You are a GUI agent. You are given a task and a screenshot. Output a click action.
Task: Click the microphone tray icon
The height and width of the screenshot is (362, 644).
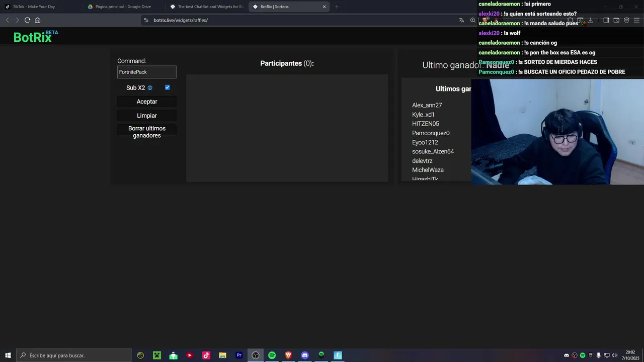click(x=598, y=355)
